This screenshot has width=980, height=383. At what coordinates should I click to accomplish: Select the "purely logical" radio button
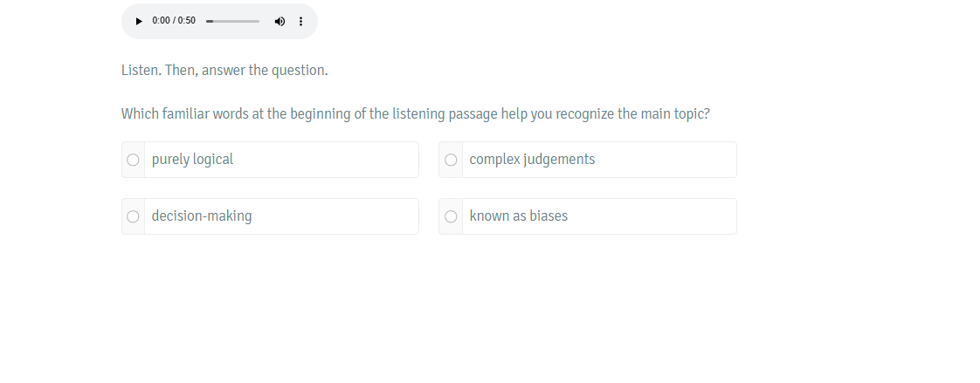pyautogui.click(x=133, y=160)
